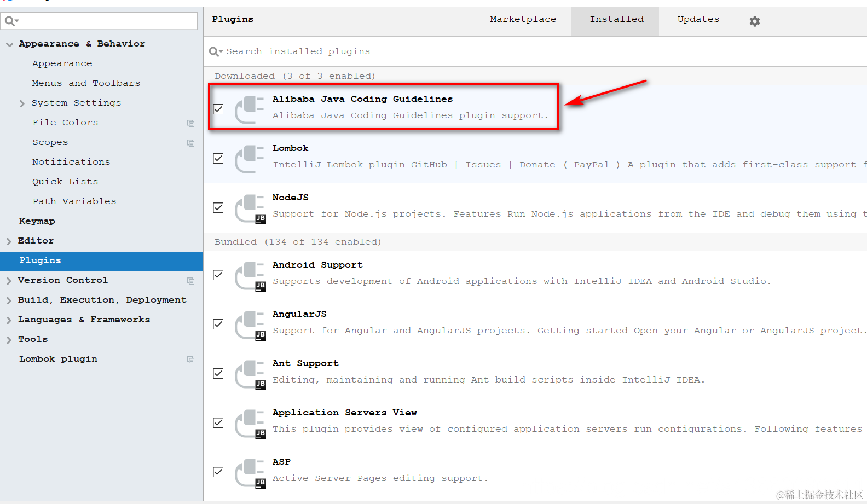This screenshot has width=867, height=504.
Task: Click the Alibaba Java Coding Guidelines plugin icon
Action: 250,109
